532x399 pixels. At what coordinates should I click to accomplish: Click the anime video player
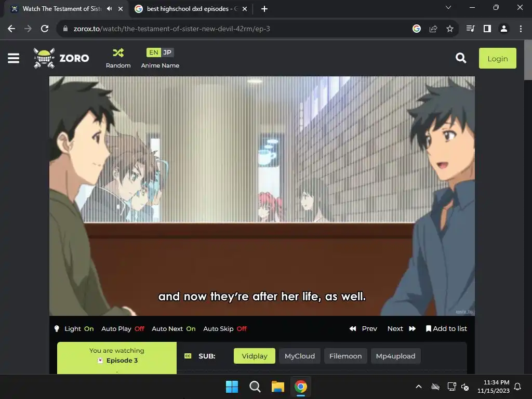(262, 196)
